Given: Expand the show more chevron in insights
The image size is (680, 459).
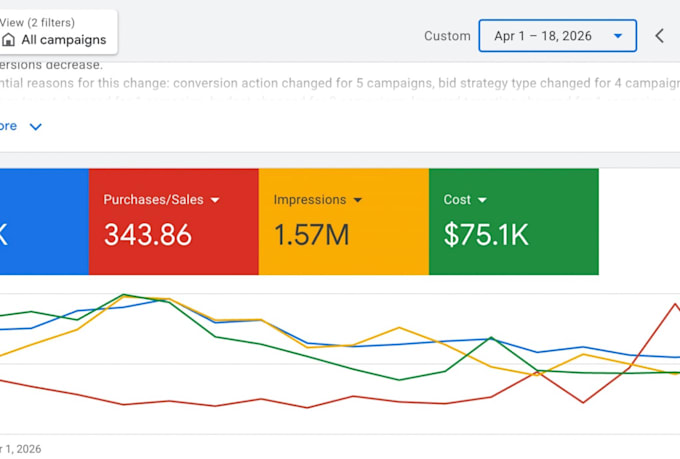Looking at the screenshot, I should pyautogui.click(x=36, y=127).
